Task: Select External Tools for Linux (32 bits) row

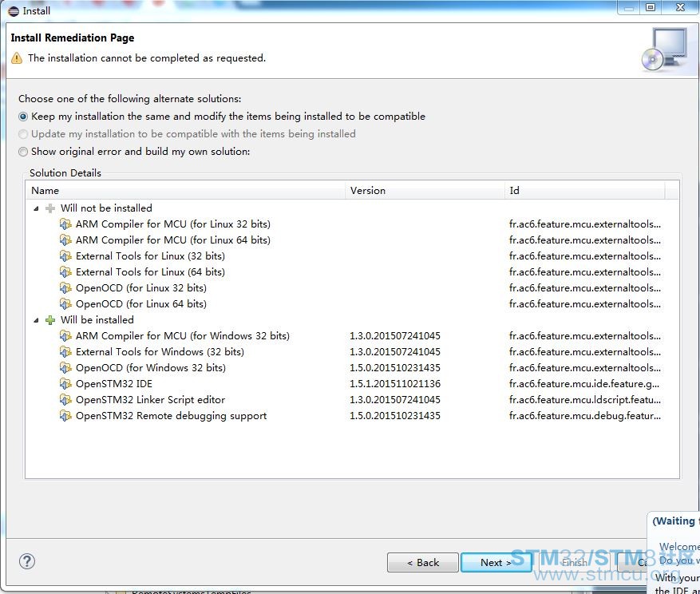Action: point(353,256)
